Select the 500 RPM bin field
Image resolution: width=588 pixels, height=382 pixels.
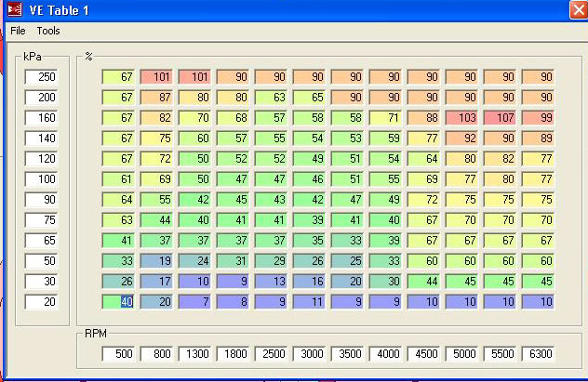(118, 354)
